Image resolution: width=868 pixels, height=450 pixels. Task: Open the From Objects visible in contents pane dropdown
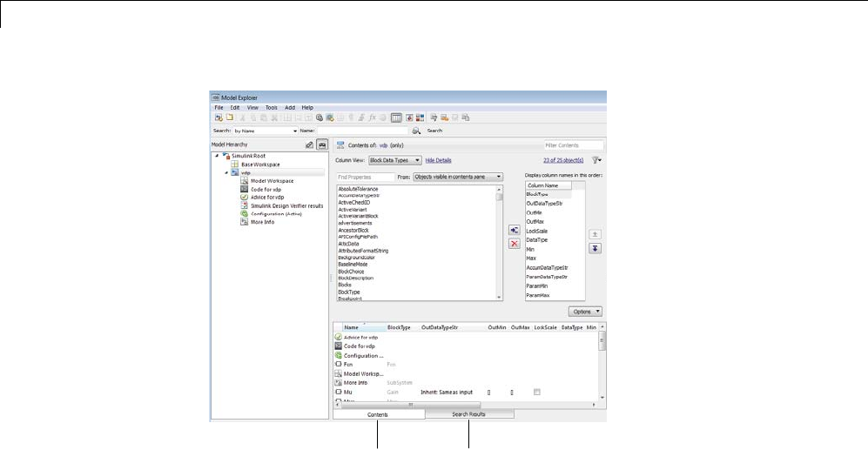click(x=458, y=177)
